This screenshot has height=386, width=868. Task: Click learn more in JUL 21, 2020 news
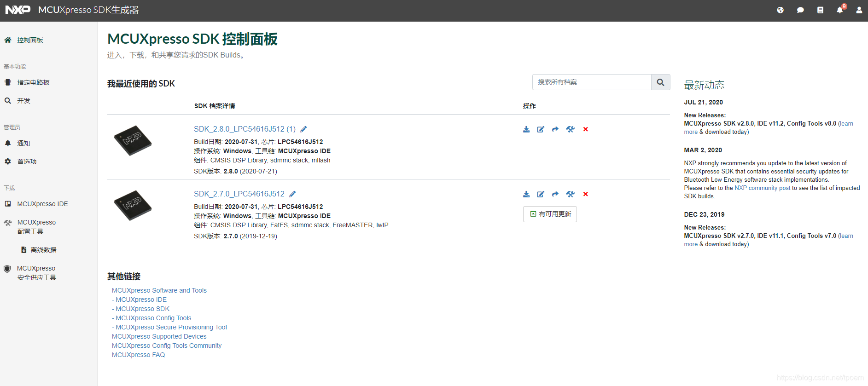click(x=846, y=124)
